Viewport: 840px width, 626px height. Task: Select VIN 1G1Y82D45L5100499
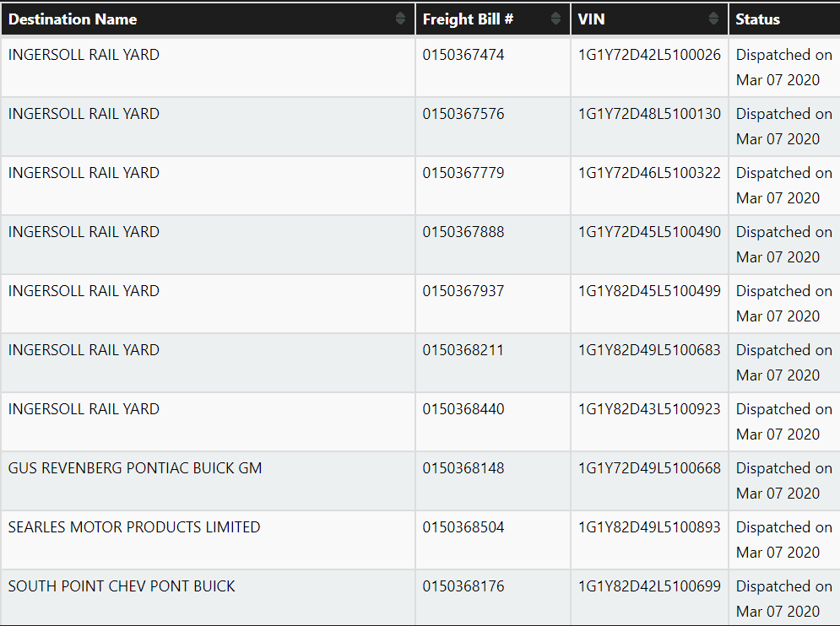click(649, 291)
